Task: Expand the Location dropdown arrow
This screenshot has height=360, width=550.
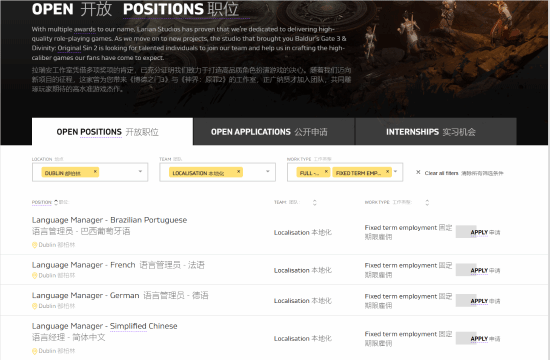Action: click(x=140, y=172)
